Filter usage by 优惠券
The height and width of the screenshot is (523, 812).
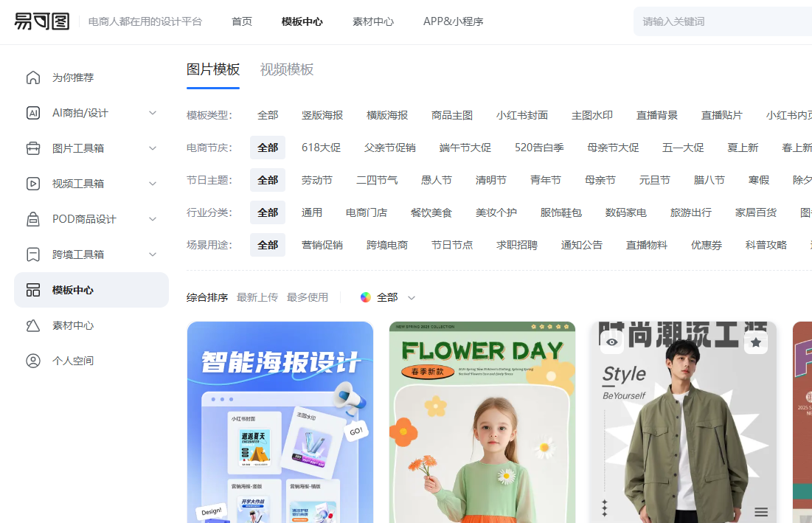[x=707, y=245]
